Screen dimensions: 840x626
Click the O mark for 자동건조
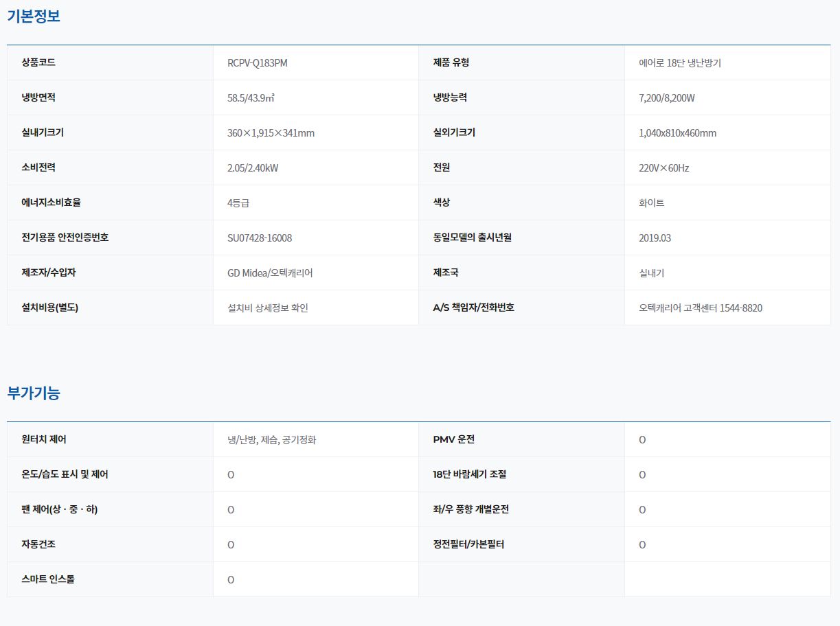(x=231, y=545)
